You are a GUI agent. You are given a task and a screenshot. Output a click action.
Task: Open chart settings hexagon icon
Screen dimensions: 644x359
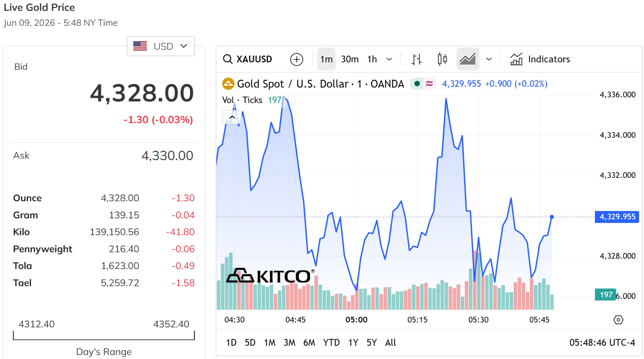click(618, 320)
